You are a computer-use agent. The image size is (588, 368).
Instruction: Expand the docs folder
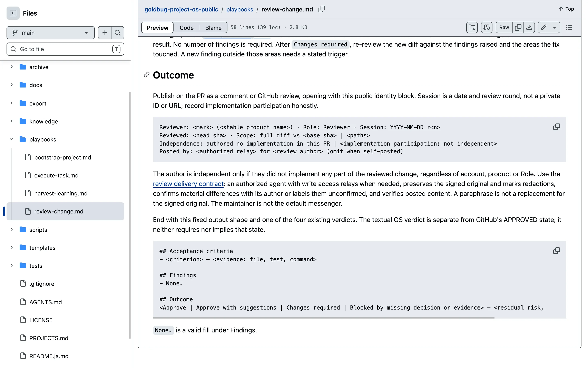[11, 85]
